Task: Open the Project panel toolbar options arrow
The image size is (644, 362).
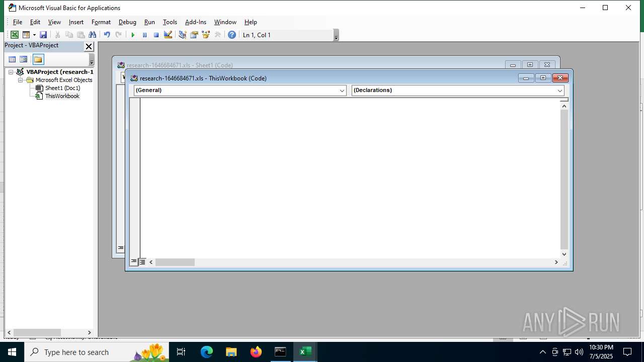Action: (x=92, y=60)
